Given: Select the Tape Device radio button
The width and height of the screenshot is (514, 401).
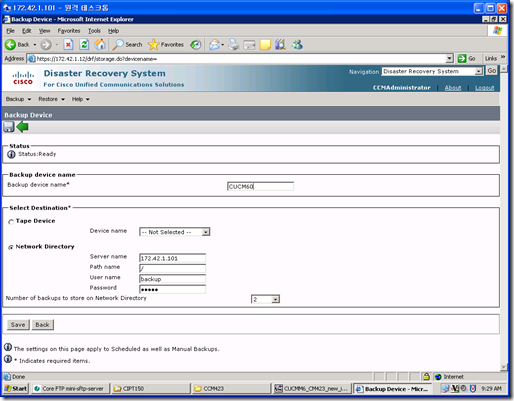Looking at the screenshot, I should tap(11, 222).
